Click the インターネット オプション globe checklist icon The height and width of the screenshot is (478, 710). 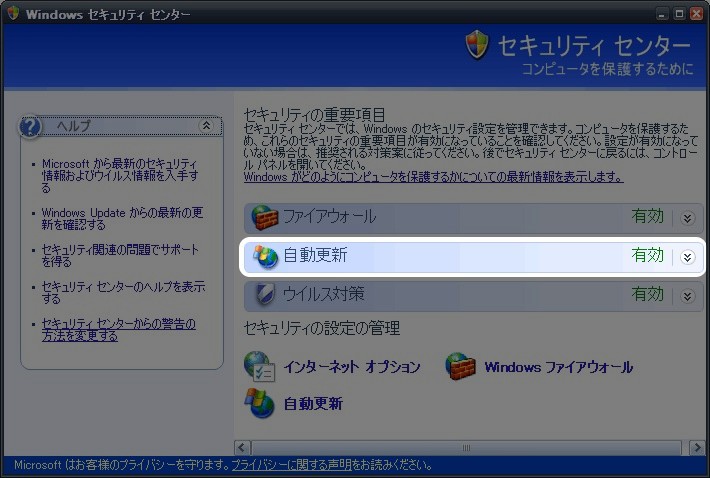259,366
